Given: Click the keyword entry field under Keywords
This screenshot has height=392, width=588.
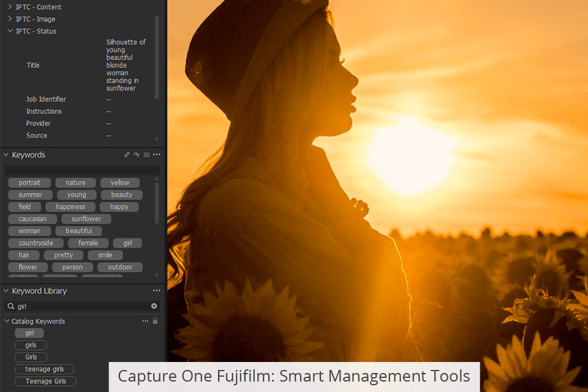Looking at the screenshot, I should [82, 170].
